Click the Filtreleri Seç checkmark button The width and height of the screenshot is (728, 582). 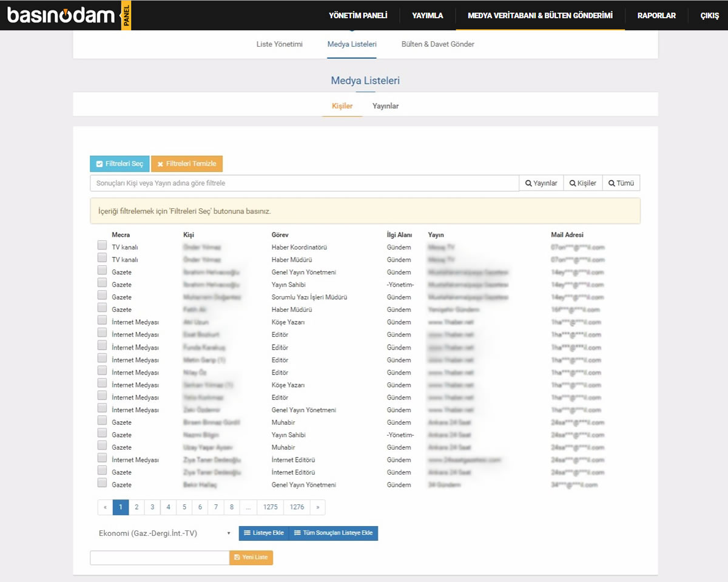[x=120, y=164]
